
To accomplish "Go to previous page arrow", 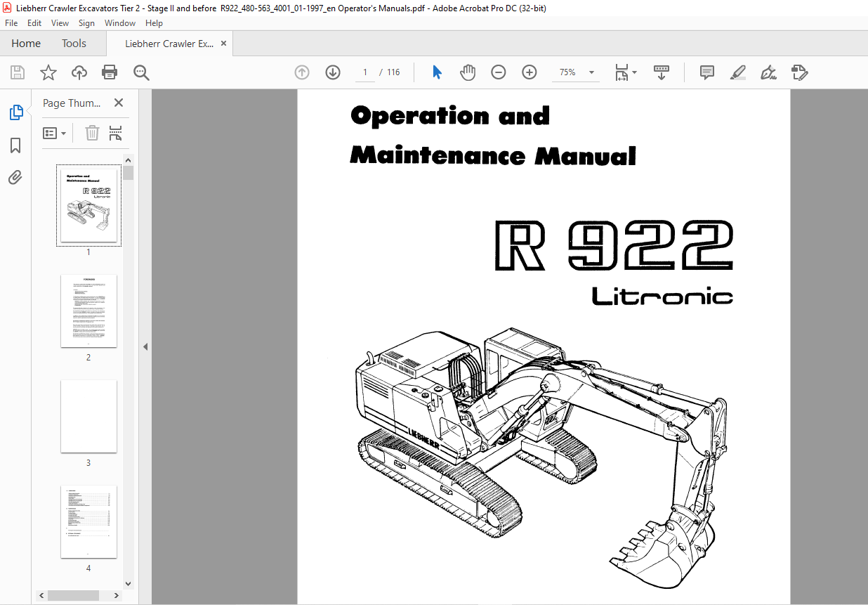I will (302, 72).
